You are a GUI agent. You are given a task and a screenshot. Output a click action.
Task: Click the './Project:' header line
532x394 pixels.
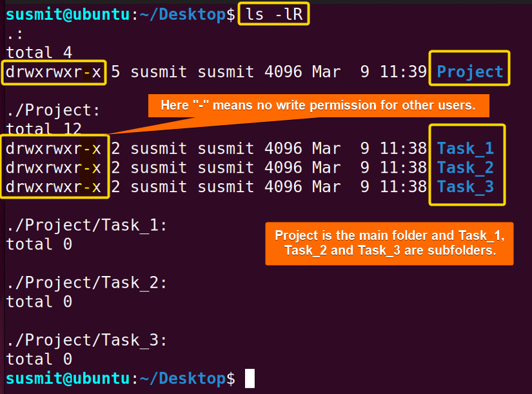click(54, 110)
